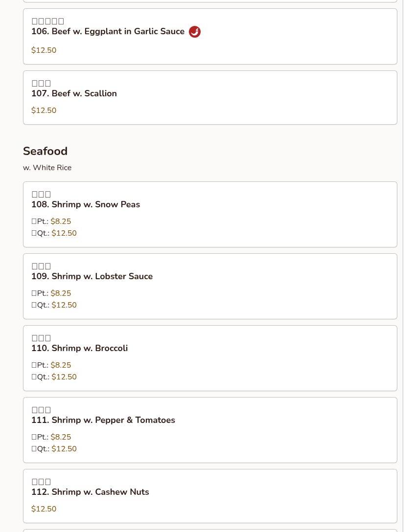Screen dimensions: 413x532
Task: Click pint price for Shrimp w. Pepper & Tomatoes
Action: 61,437
